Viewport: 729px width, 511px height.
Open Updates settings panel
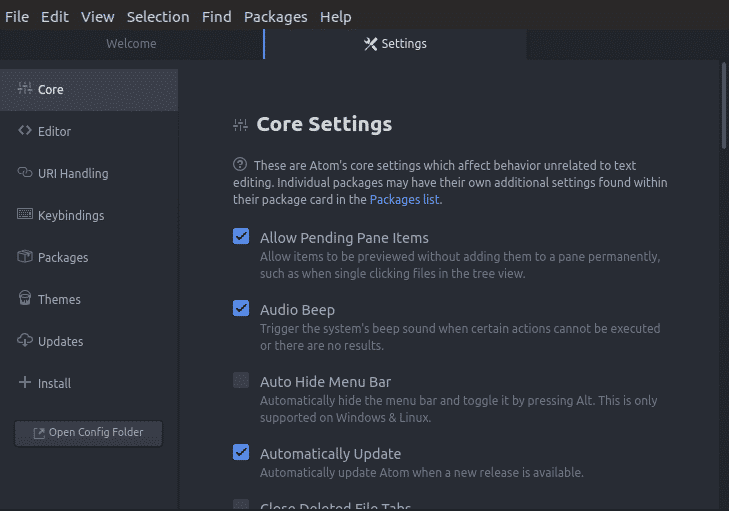click(x=89, y=341)
